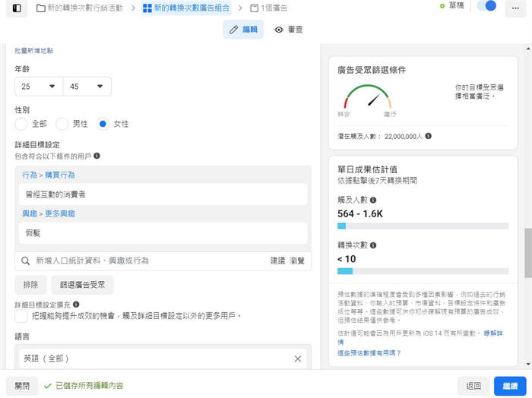Viewport: 532px width, 398px height.
Task: Select the 全部 gender radio button
Action: tap(22, 124)
